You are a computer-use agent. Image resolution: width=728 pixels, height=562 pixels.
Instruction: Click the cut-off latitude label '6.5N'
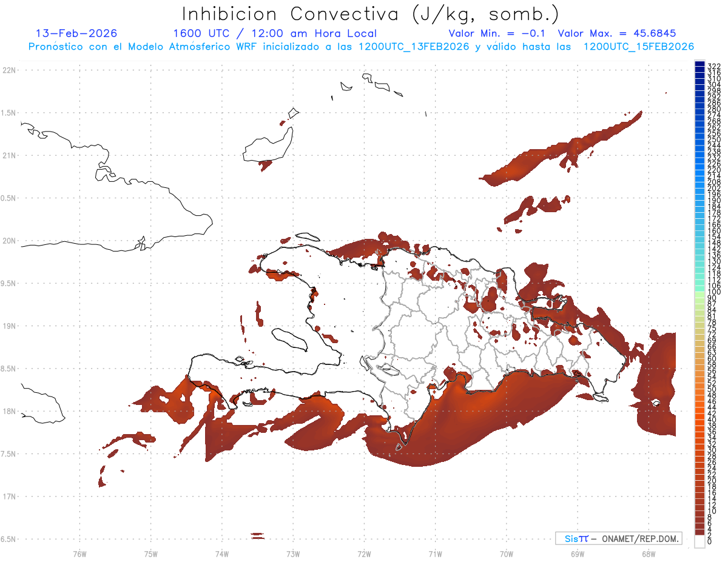[8, 539]
